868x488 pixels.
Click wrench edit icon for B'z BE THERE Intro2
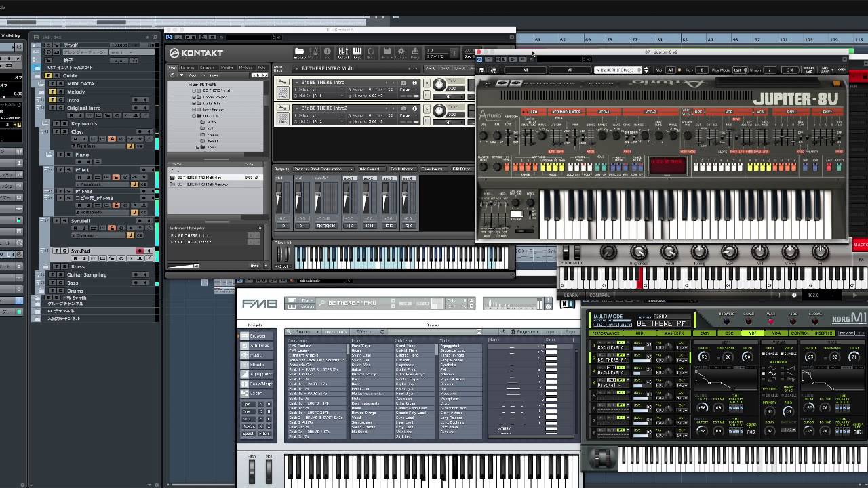(283, 109)
